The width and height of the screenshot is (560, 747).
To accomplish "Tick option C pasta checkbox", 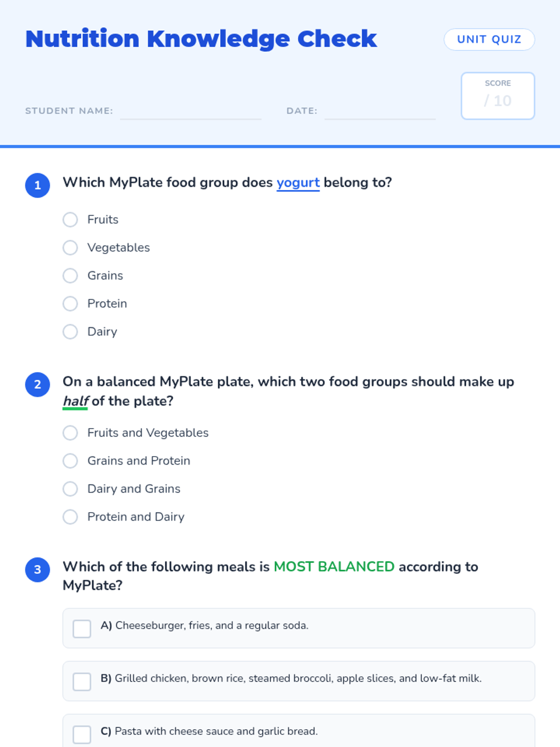I will 82,734.
